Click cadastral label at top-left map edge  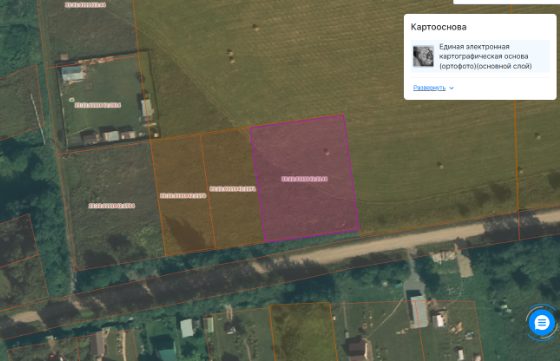85,5
